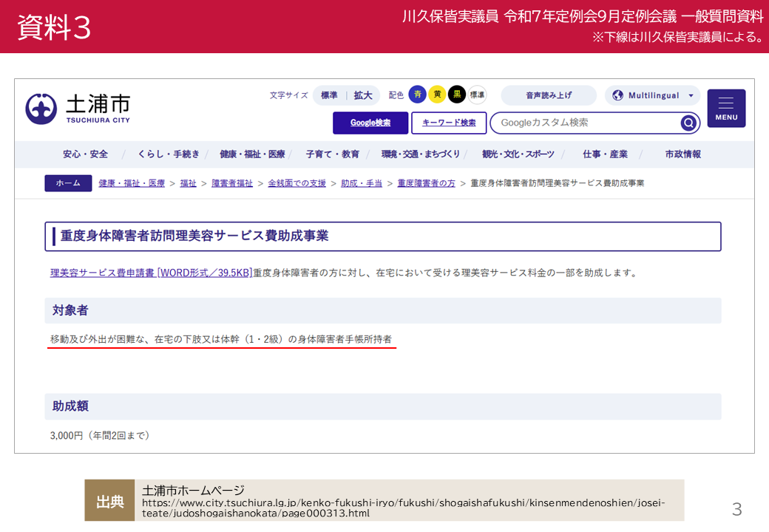Open the 健康・福祉・医療 navigation menu
Image resolution: width=769 pixels, height=532 pixels.
click(x=252, y=154)
